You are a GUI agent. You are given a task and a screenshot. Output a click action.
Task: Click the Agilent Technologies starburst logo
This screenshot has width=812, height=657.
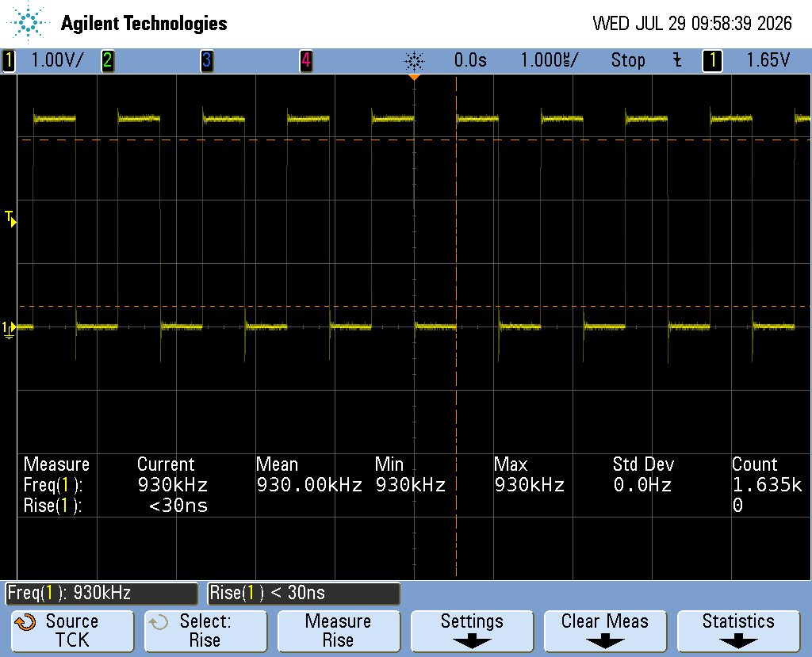tap(28, 23)
